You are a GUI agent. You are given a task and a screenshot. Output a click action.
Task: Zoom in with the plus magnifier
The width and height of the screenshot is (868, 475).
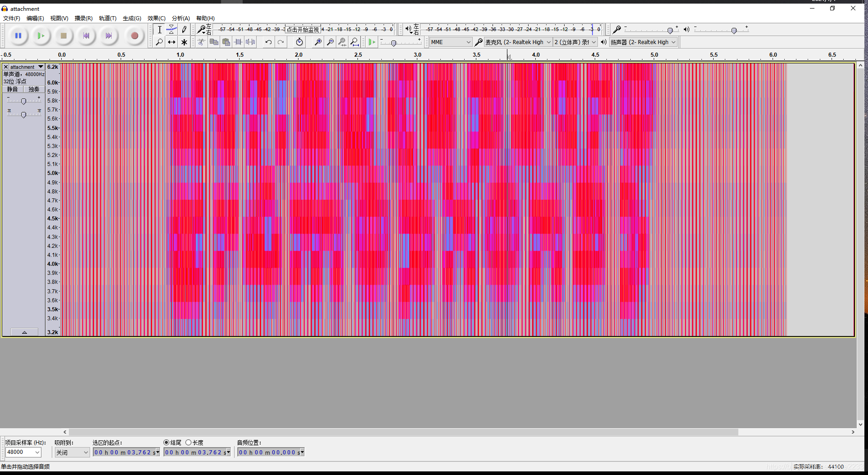318,42
